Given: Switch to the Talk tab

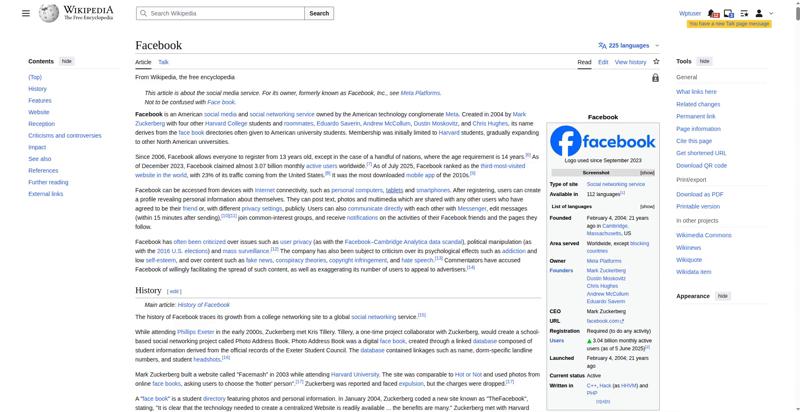Looking at the screenshot, I should coord(163,62).
